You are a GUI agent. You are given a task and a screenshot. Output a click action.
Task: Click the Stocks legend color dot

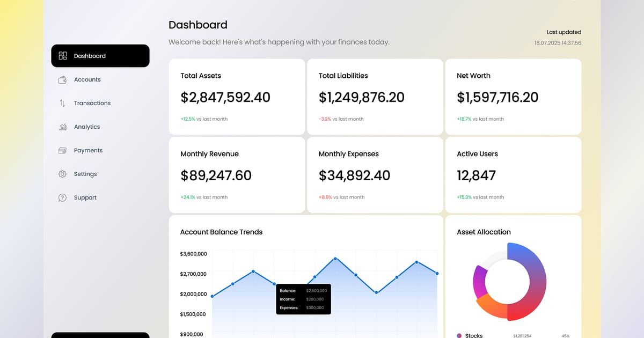(459, 335)
